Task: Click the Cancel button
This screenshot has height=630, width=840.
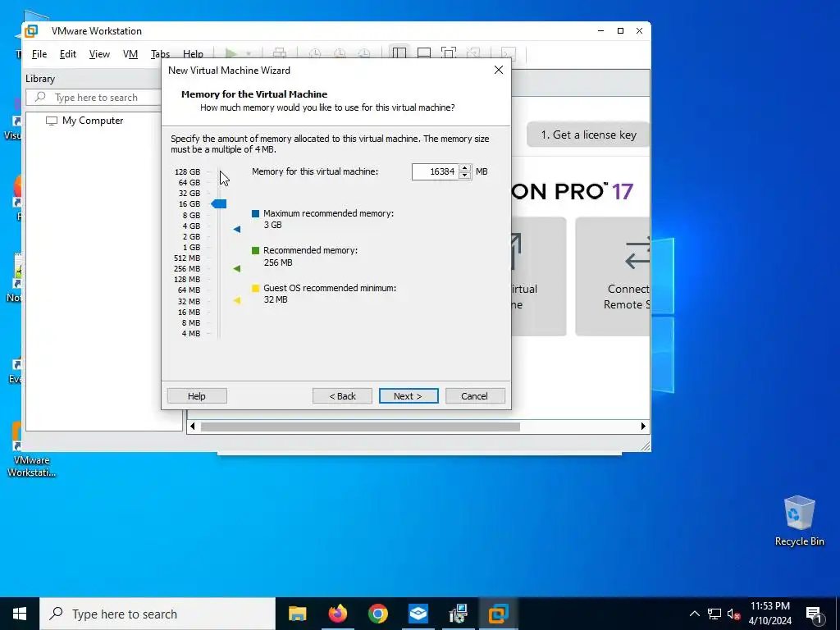Action: click(475, 396)
